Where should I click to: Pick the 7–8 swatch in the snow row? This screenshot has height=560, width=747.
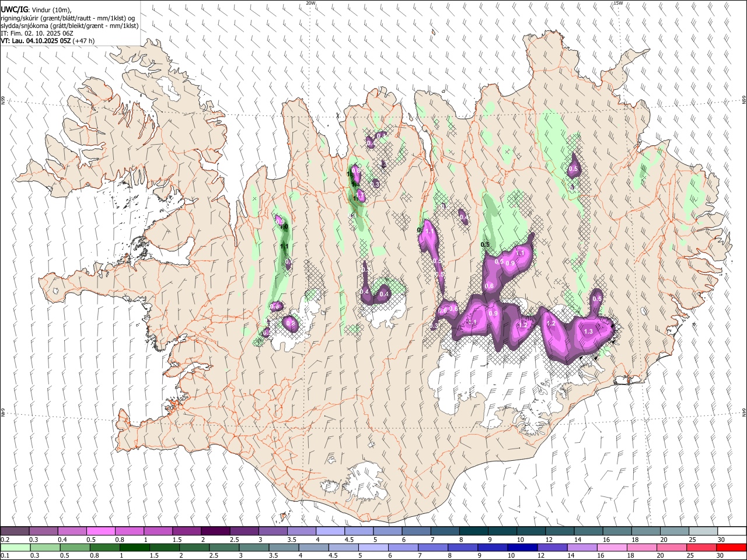click(445, 531)
